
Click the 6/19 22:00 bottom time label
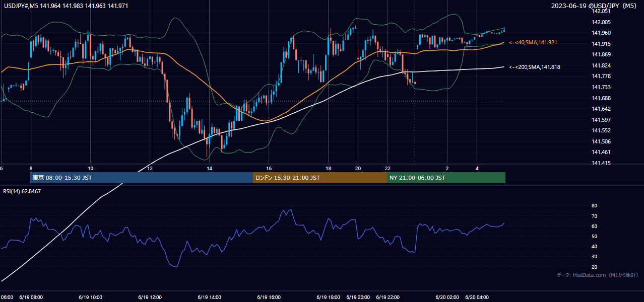[388, 297]
